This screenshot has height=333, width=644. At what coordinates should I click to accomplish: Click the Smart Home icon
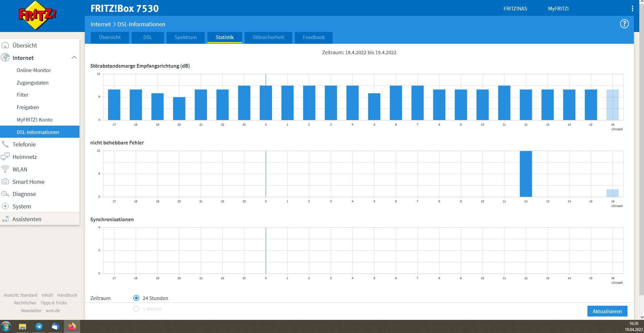point(5,181)
